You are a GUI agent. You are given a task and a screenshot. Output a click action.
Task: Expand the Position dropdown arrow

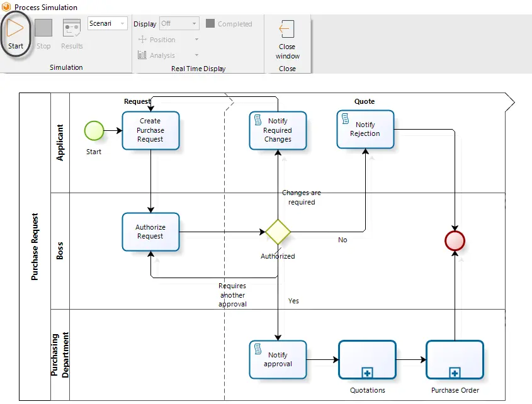pyautogui.click(x=196, y=40)
